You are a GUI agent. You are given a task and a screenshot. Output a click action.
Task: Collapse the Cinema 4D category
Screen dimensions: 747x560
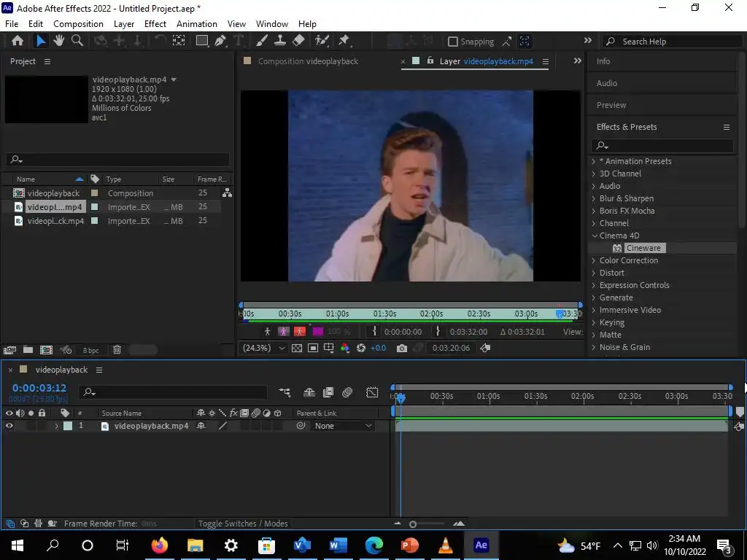(594, 236)
